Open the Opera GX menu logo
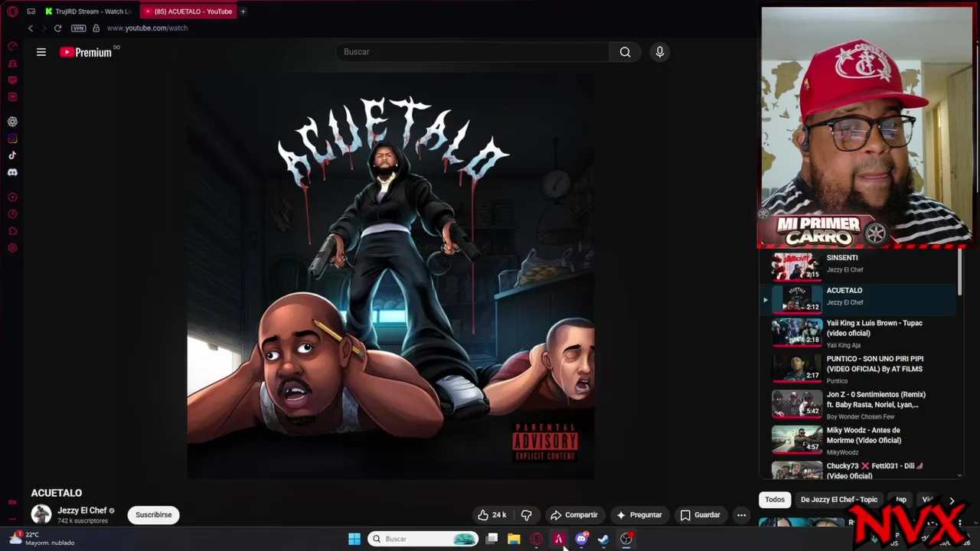The height and width of the screenshot is (551, 980). point(12,11)
